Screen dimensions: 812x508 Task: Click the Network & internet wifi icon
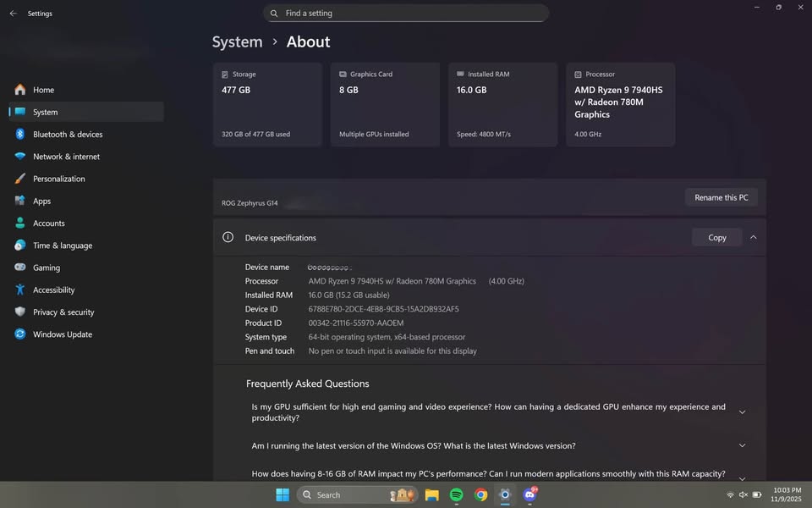click(x=19, y=157)
